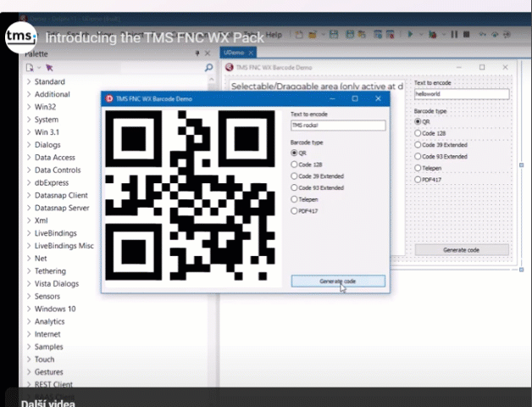Viewport: 532px width, 407px height.
Task: Expand the Data Access palette category
Action: click(29, 158)
